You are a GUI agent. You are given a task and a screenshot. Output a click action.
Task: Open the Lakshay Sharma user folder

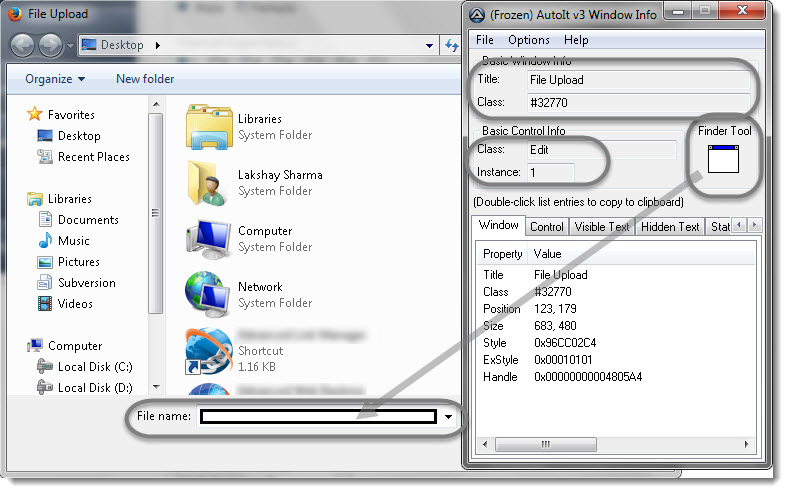click(x=209, y=182)
